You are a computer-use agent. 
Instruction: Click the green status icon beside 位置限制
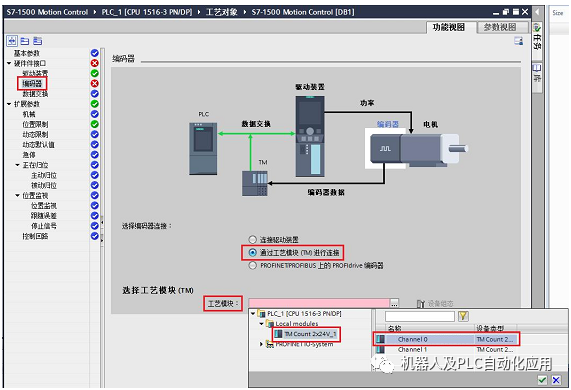[95, 124]
